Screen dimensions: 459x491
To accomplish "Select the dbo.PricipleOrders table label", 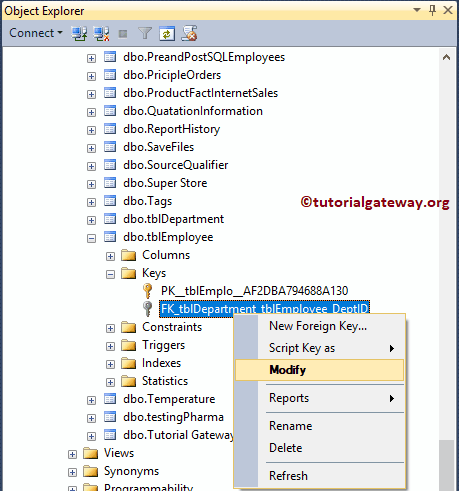I will [x=172, y=75].
